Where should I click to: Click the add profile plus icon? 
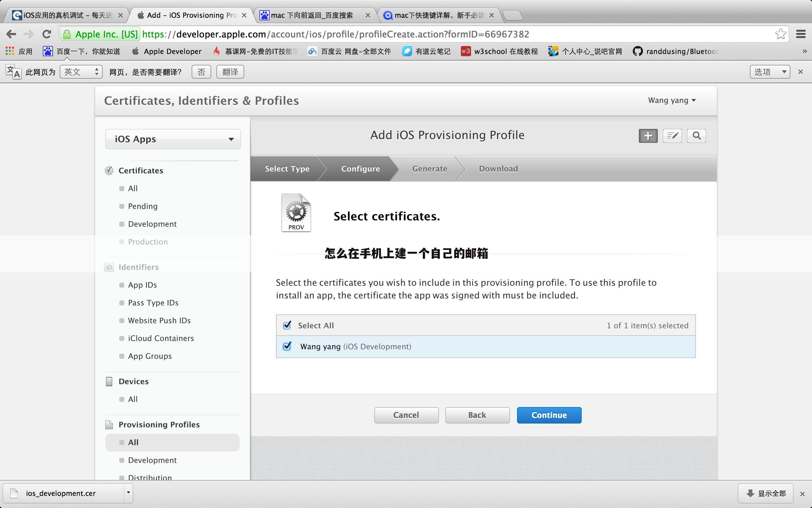point(648,136)
